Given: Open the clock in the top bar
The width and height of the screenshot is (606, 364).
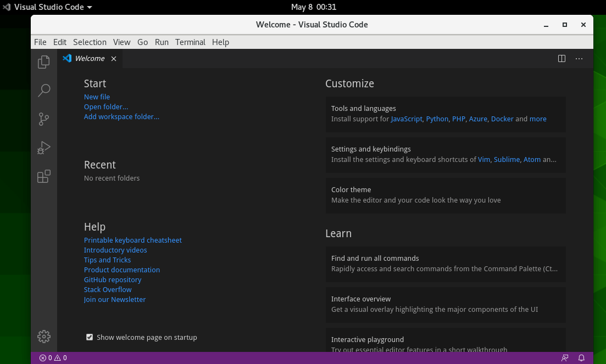Looking at the screenshot, I should [x=313, y=7].
